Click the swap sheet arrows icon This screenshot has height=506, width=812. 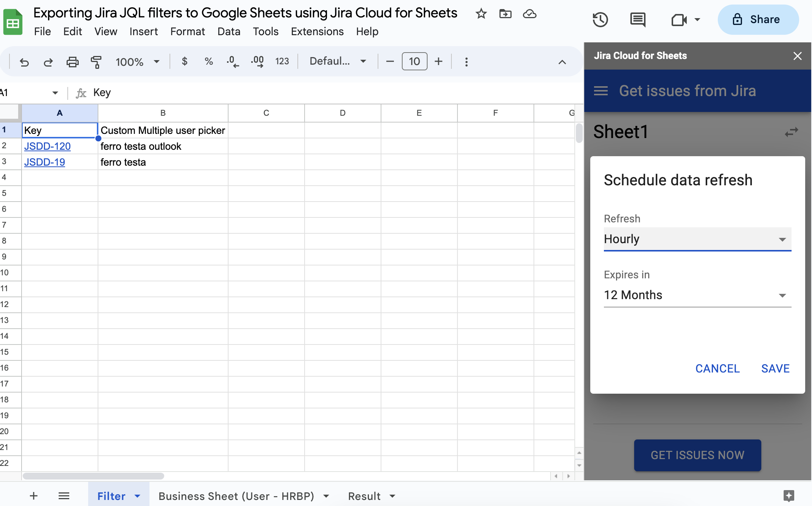click(x=791, y=132)
